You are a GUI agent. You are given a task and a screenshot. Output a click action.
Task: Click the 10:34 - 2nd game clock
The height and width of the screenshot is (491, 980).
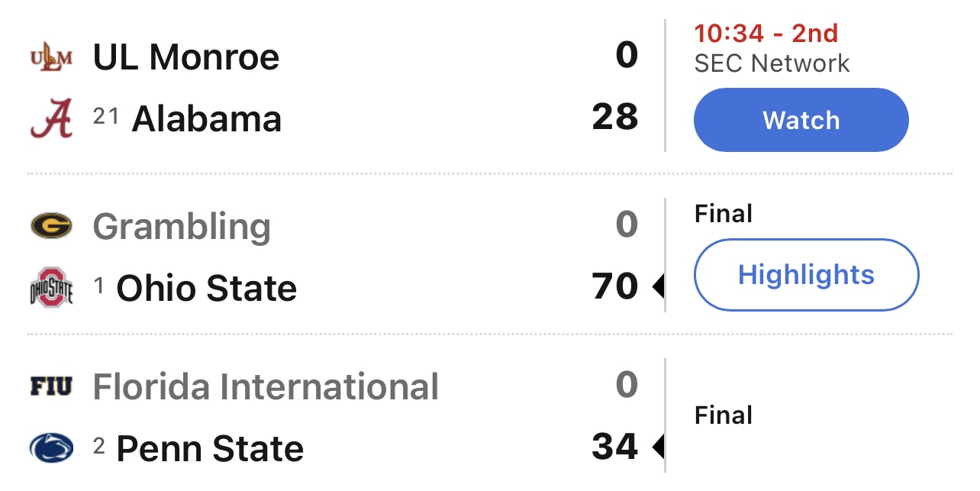766,34
